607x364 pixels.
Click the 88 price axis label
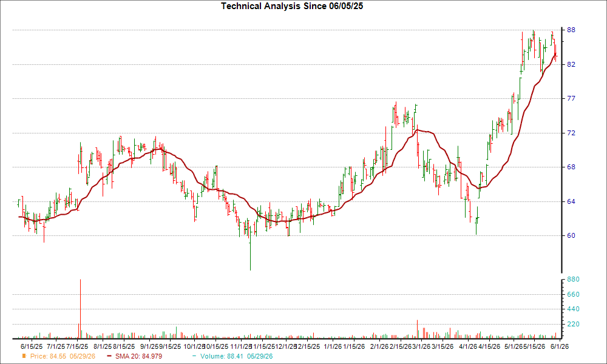point(571,30)
